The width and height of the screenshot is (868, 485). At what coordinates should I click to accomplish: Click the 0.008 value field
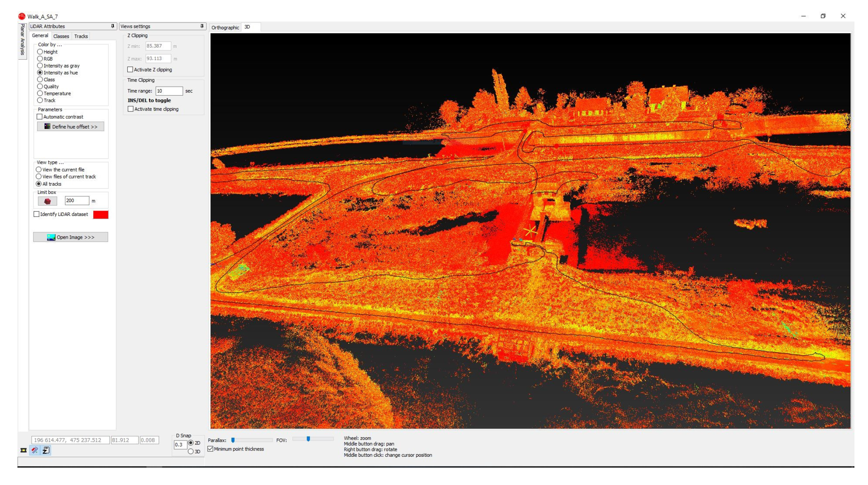click(x=149, y=440)
